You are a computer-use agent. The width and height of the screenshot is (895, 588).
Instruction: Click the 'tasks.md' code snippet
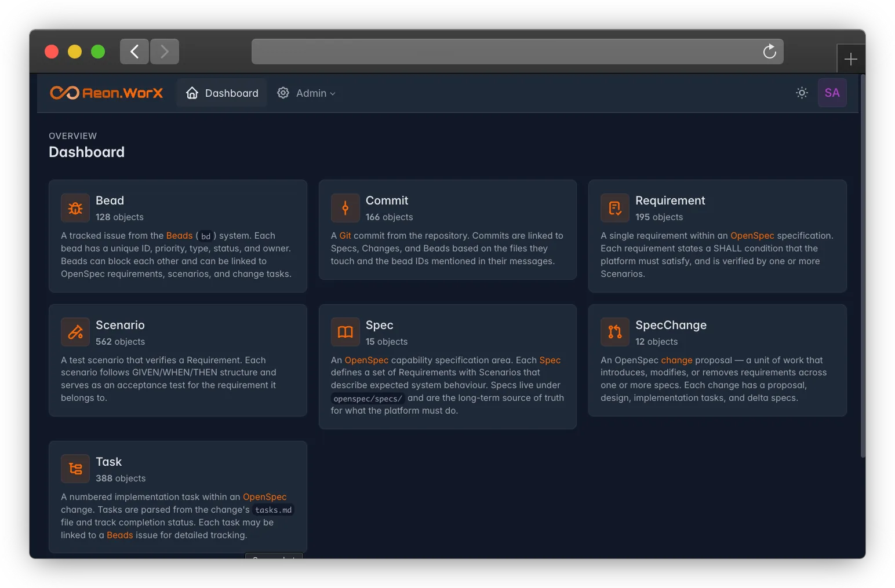[273, 510]
